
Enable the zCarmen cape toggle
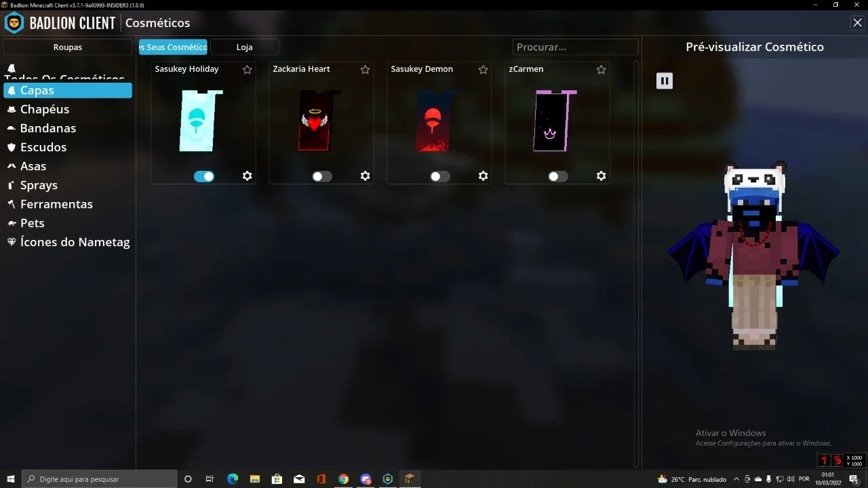pyautogui.click(x=558, y=176)
